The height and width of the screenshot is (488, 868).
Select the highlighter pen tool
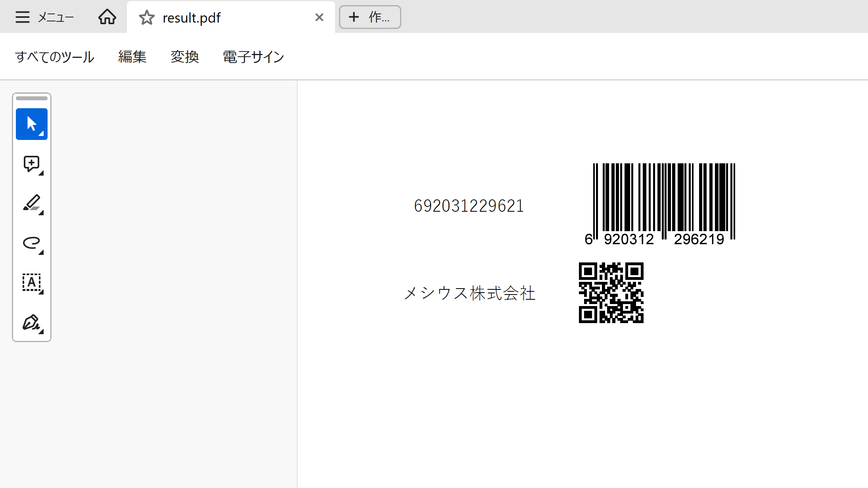pos(32,203)
